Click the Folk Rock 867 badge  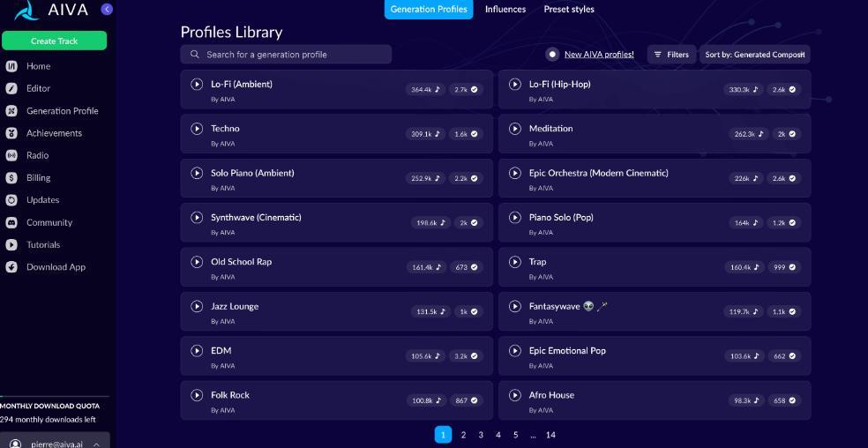pos(466,400)
